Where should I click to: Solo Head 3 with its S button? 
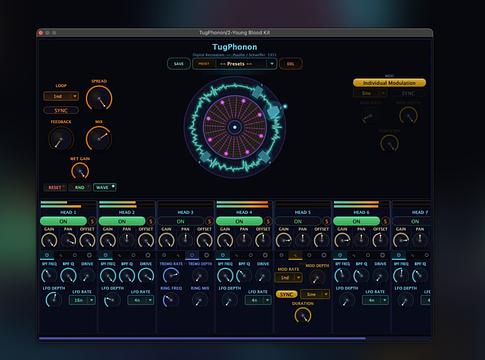[209, 221]
